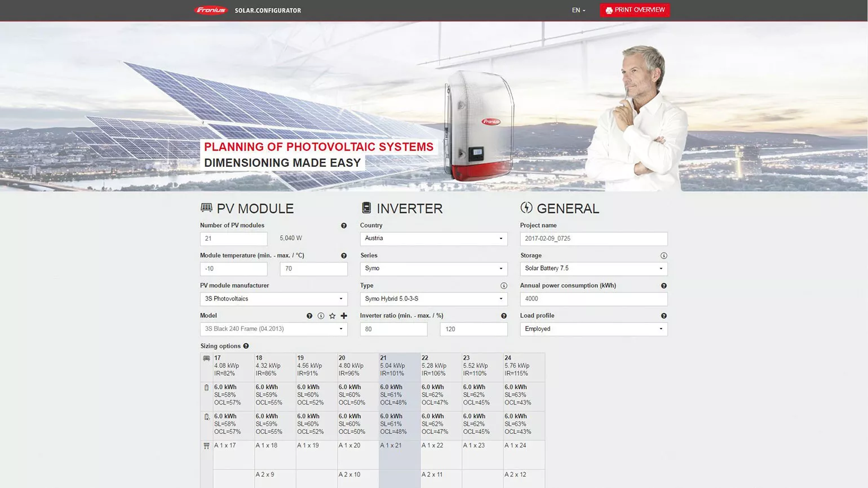Click SOLAR.CONFIGURATOR title link

pos(268,10)
